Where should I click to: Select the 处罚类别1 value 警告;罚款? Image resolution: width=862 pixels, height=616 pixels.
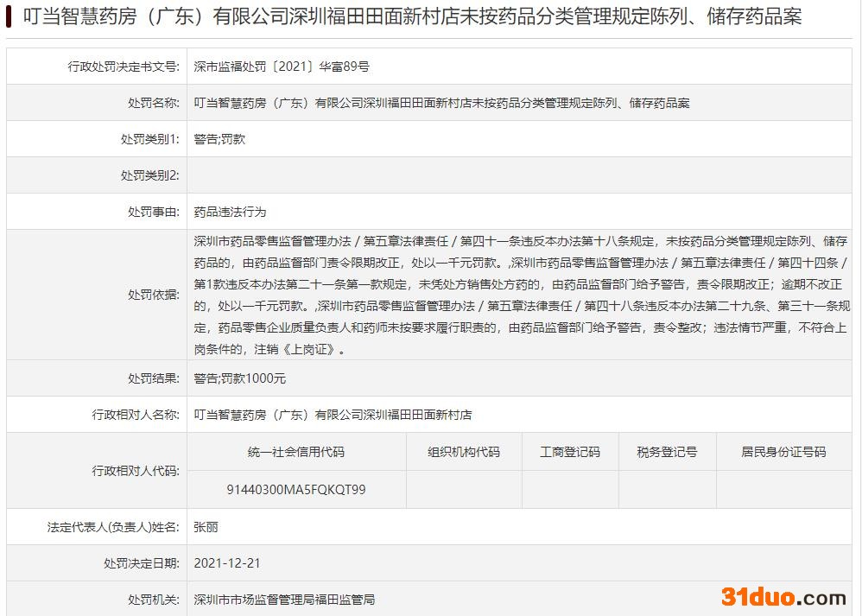coord(219,139)
